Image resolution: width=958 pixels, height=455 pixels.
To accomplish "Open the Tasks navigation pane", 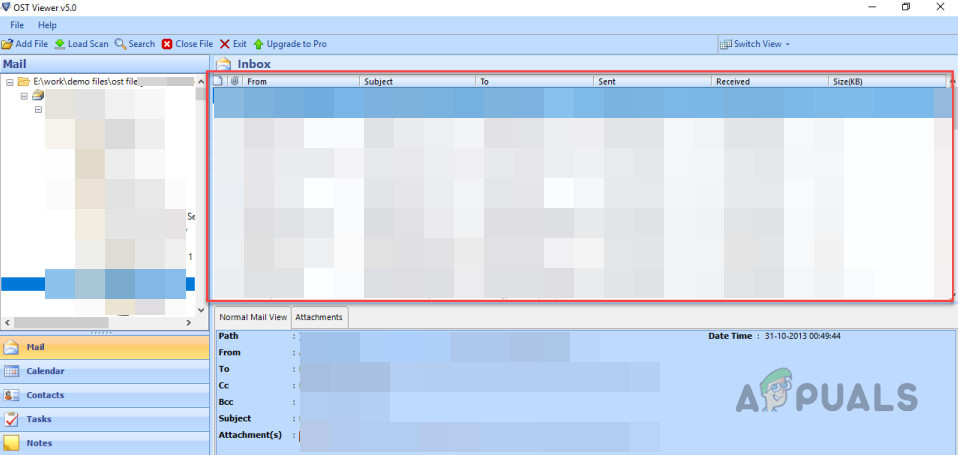I will (104, 419).
